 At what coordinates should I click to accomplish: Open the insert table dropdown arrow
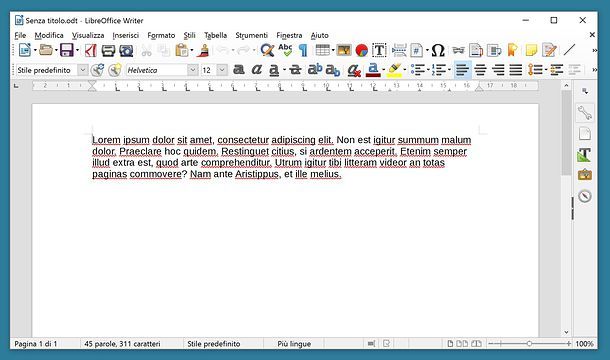pyautogui.click(x=333, y=50)
